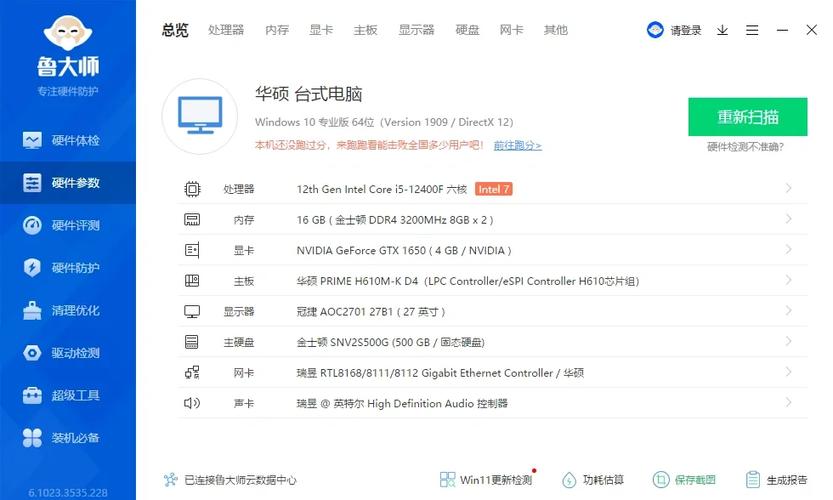Switch to the 内存 tab

[x=277, y=30]
